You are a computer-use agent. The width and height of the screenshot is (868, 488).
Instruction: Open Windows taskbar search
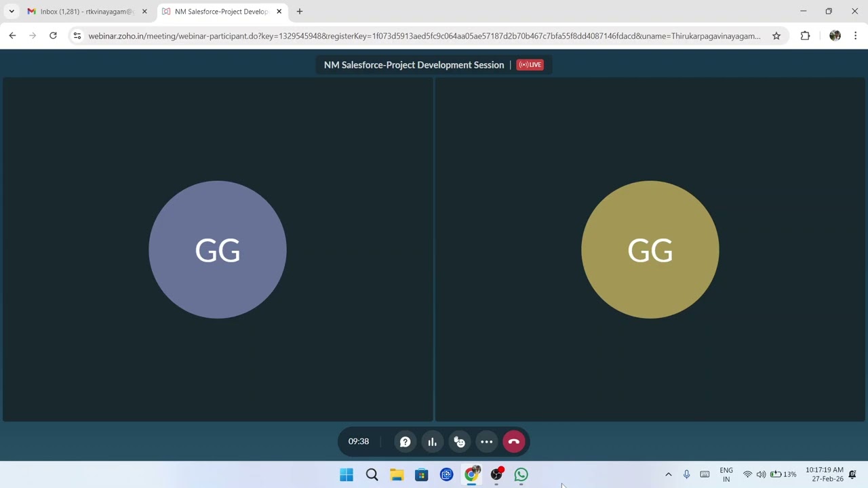[372, 474]
